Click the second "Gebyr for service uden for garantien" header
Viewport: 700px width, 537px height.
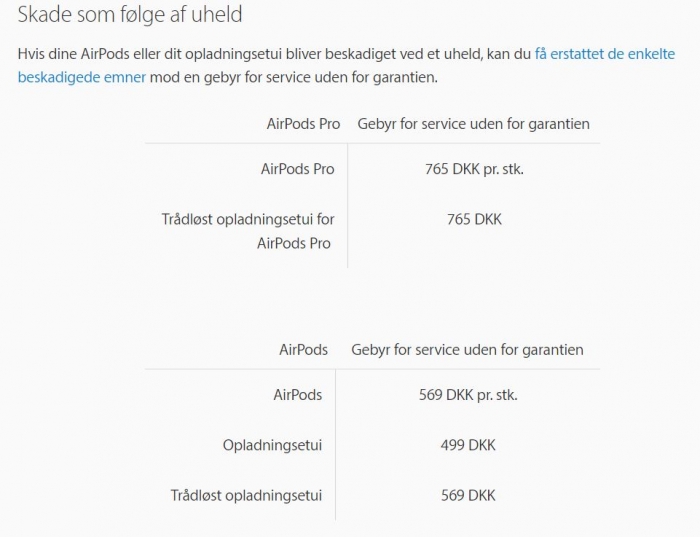467,350
